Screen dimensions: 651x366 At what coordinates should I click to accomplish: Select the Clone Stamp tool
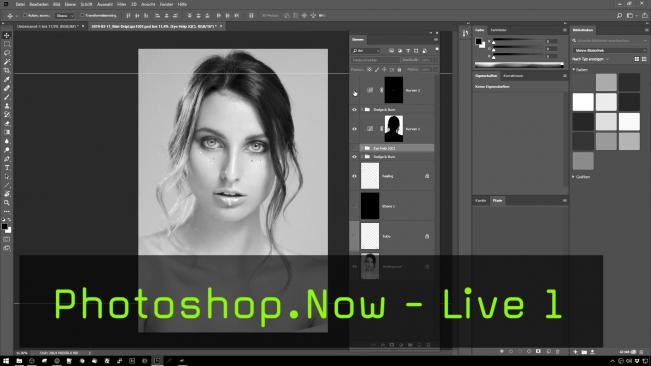pos(7,105)
